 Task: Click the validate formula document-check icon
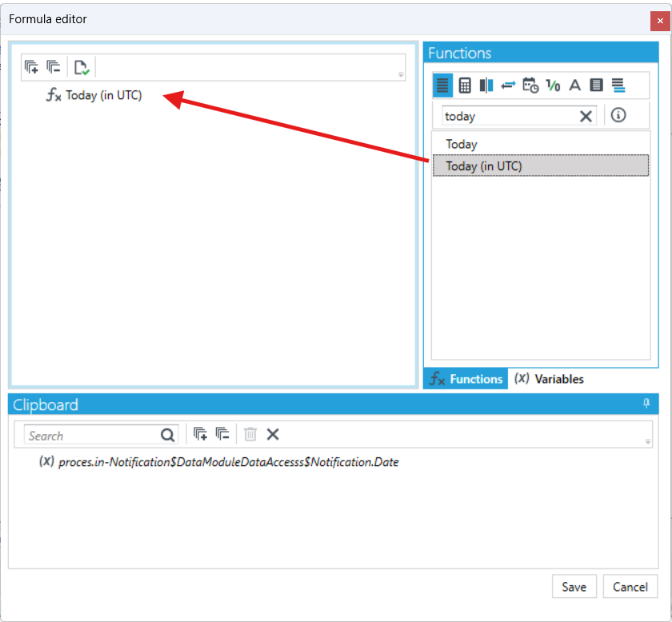[82, 67]
